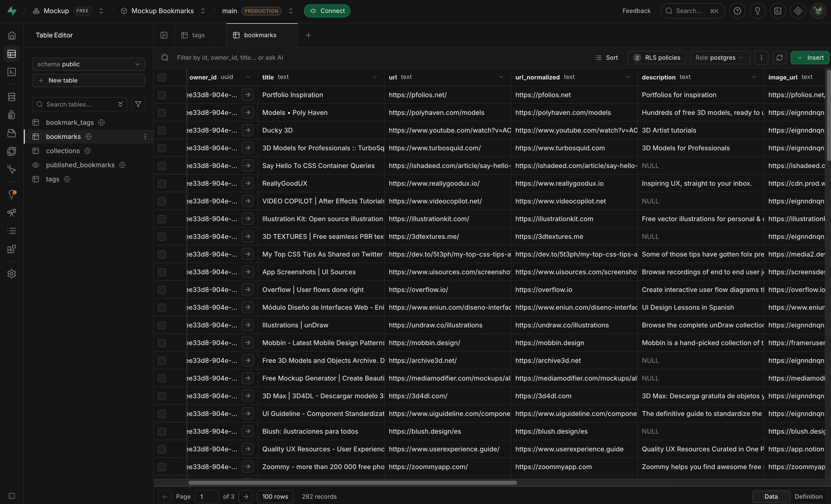The width and height of the screenshot is (831, 504).
Task: Open the Mockup organization switcher
Action: tap(101, 11)
